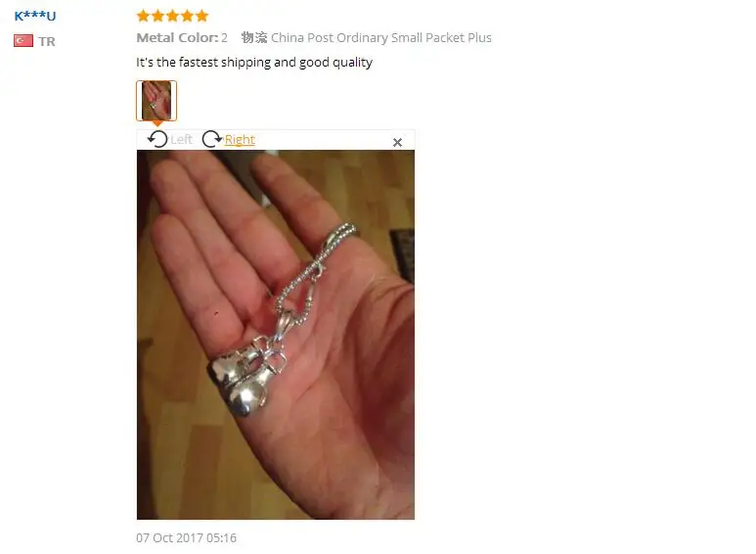Click the 07 Oct 2017 review date

186,537
